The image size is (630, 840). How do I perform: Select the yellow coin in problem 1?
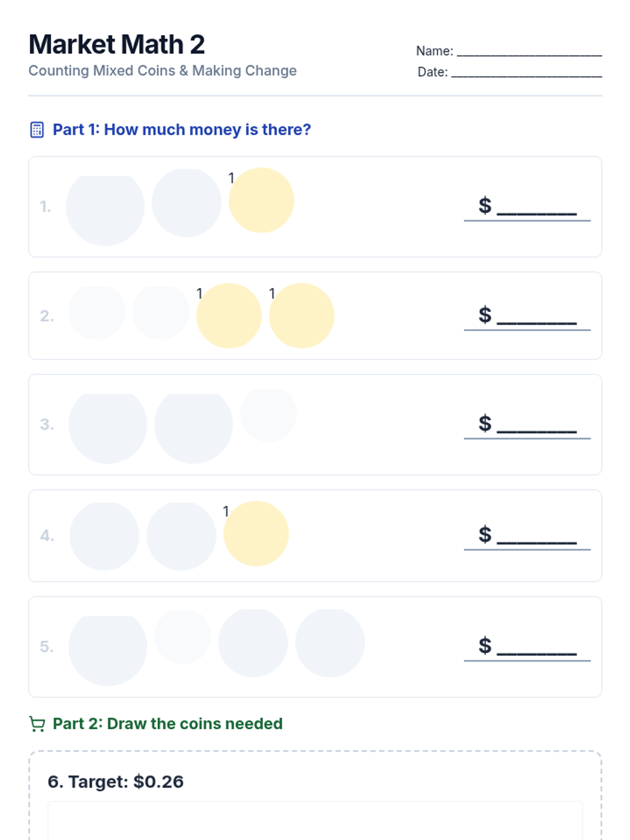click(x=261, y=200)
